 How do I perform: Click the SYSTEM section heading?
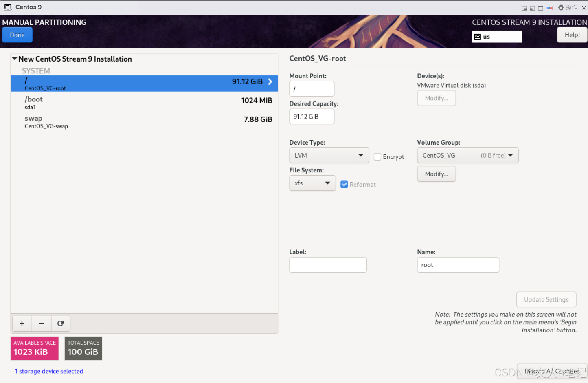point(36,71)
